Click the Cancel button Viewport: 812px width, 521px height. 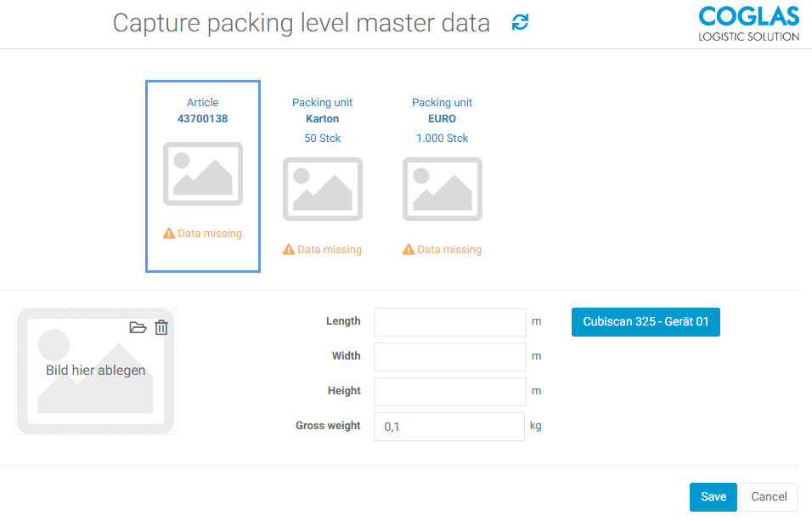(x=769, y=497)
